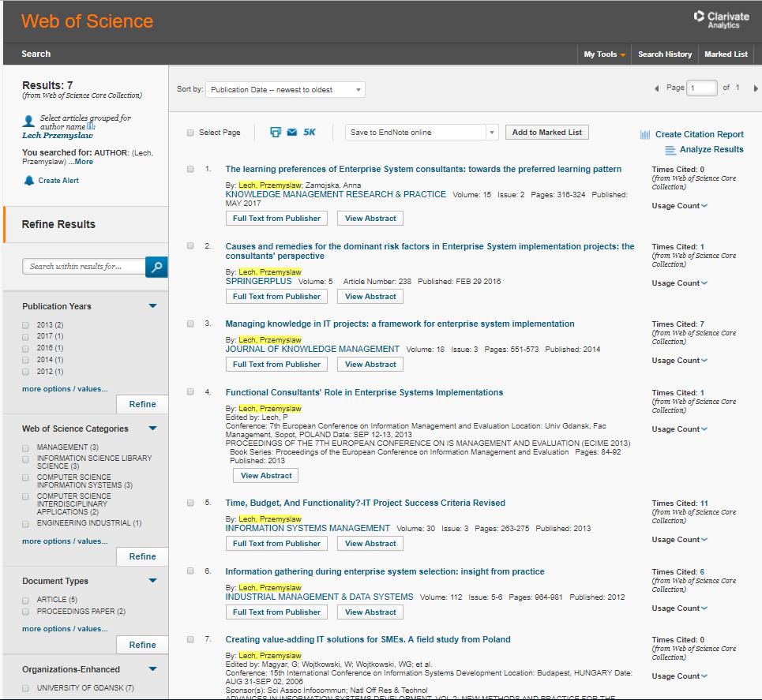Click the Analyze Results lines icon
This screenshot has height=700, width=762.
click(670, 150)
